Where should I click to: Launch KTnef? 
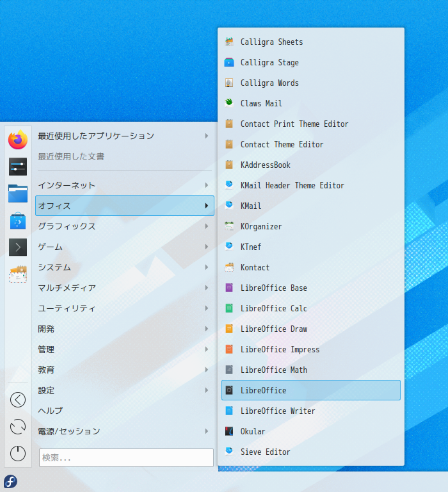click(x=311, y=247)
